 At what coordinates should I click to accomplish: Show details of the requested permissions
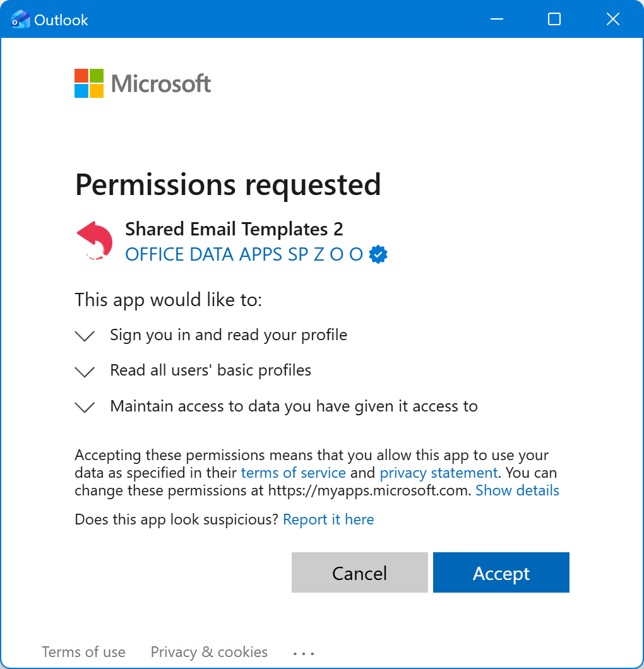(x=517, y=490)
